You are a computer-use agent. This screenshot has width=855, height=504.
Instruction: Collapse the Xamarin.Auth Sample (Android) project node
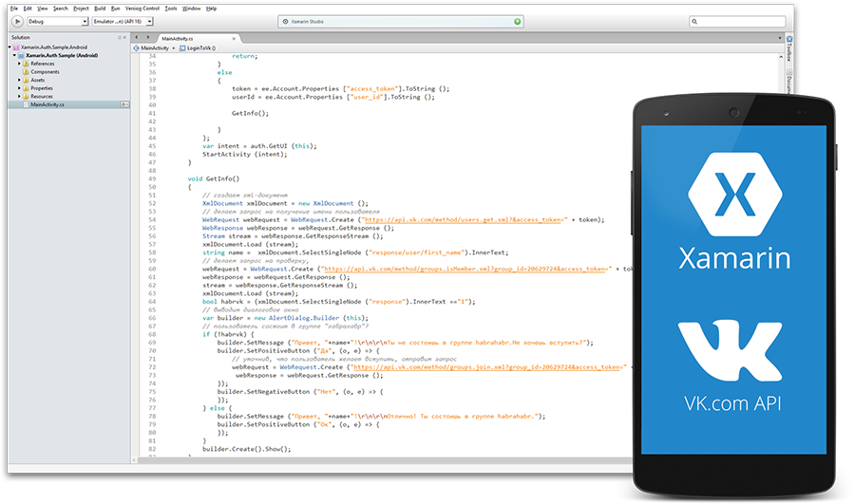click(x=14, y=55)
